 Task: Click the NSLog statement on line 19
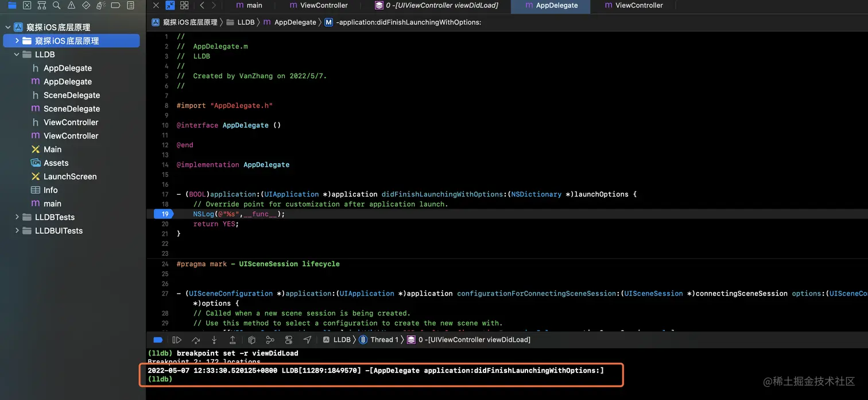coord(239,214)
